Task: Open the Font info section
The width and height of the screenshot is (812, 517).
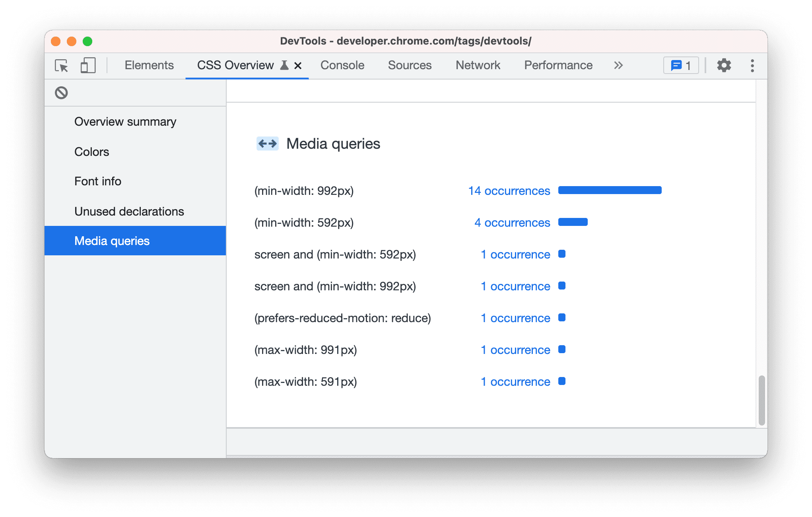Action: tap(97, 181)
